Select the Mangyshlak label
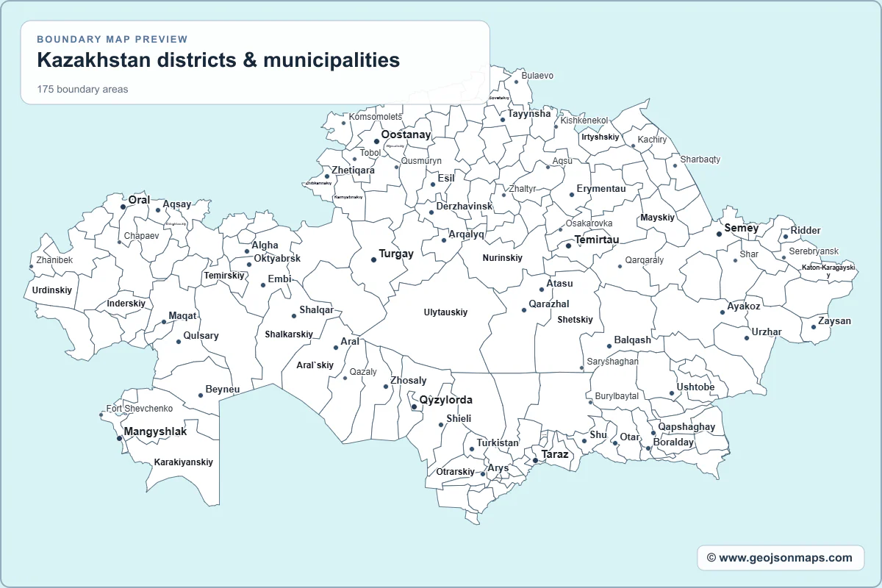 [155, 431]
